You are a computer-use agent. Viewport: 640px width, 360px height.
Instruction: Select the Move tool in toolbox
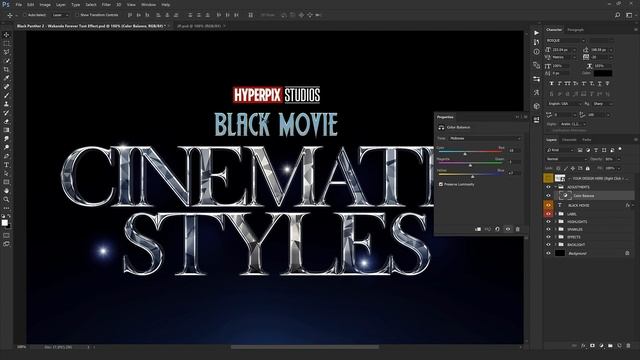click(x=7, y=35)
